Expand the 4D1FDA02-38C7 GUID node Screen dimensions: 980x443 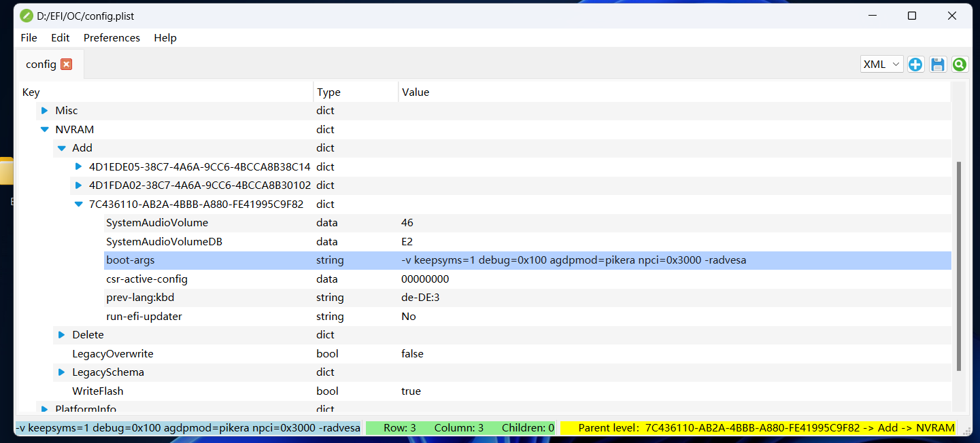click(78, 185)
